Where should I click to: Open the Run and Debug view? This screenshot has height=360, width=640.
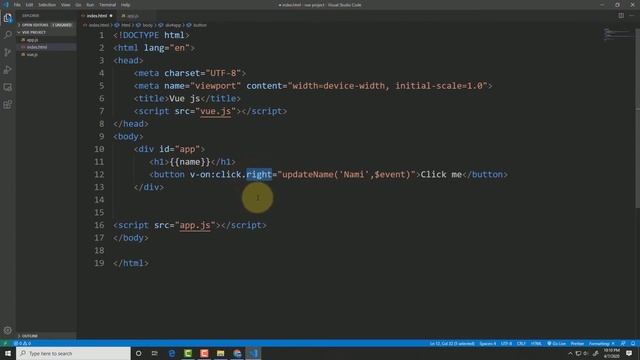pyautogui.click(x=8, y=70)
